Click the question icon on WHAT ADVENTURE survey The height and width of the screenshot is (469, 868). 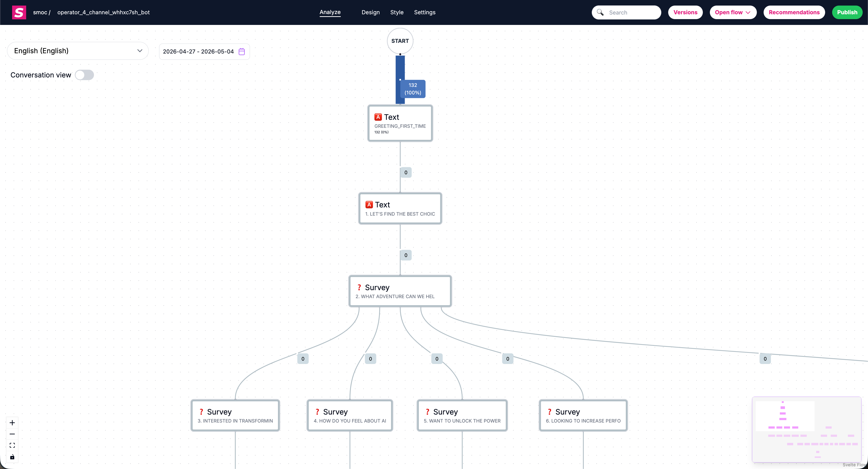point(359,287)
